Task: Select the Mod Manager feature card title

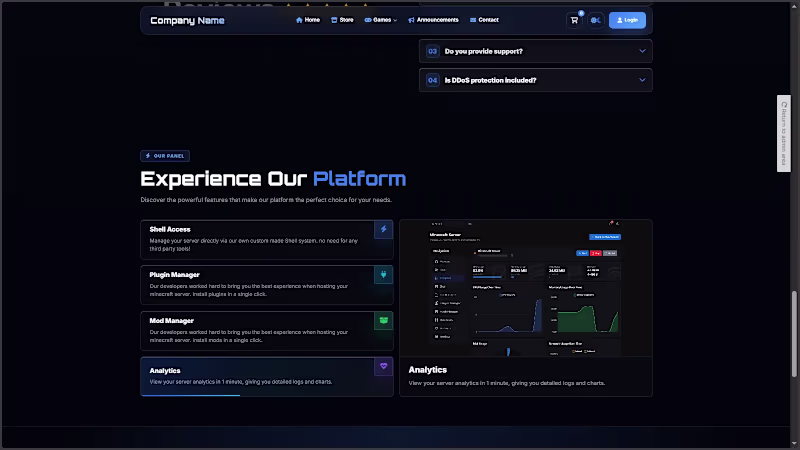Action: pyautogui.click(x=171, y=320)
